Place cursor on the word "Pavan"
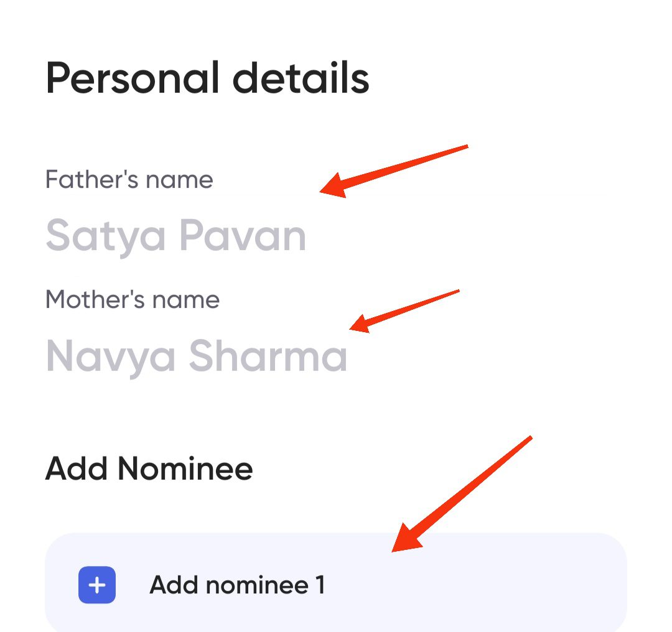 point(243,236)
